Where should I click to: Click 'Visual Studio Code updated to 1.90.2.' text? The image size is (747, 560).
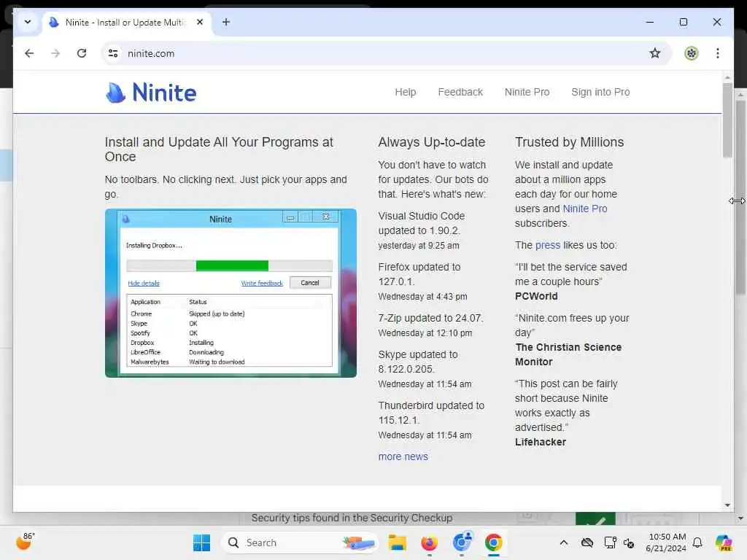coord(421,223)
